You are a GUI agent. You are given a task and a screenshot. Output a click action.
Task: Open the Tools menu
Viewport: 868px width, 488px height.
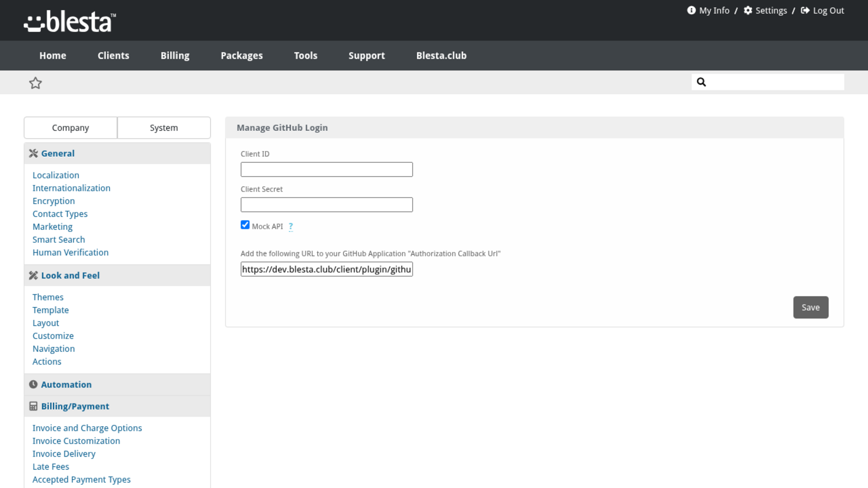tap(306, 56)
